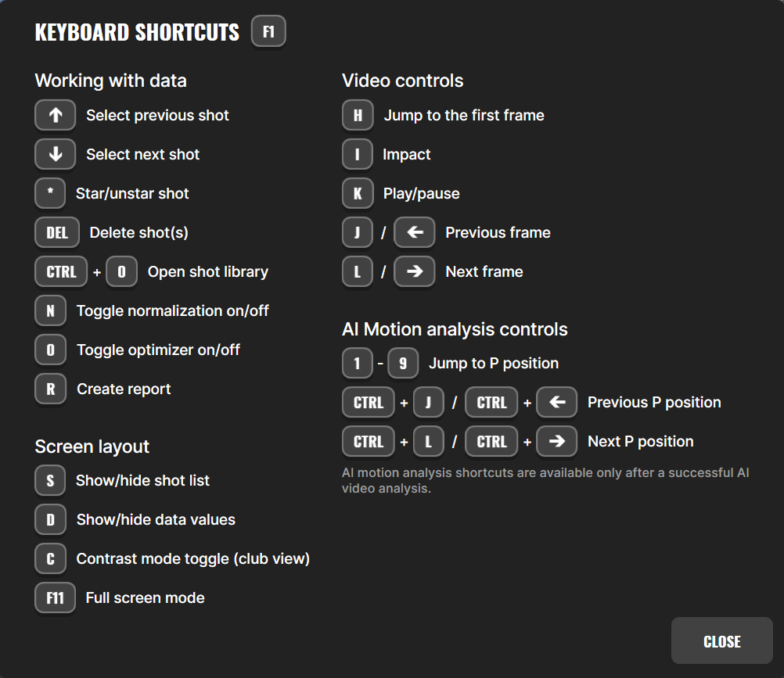Click the R key Create report icon
784x678 pixels.
tap(50, 389)
